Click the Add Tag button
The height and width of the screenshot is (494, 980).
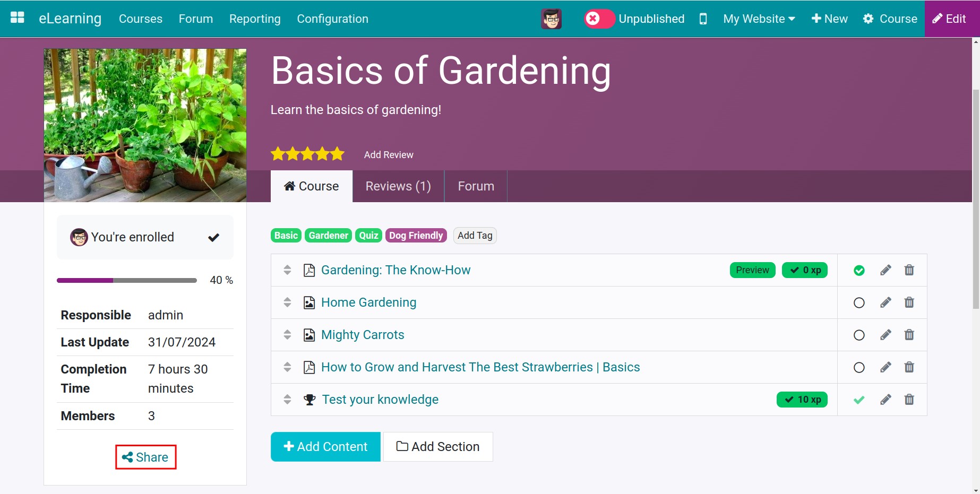coord(475,236)
